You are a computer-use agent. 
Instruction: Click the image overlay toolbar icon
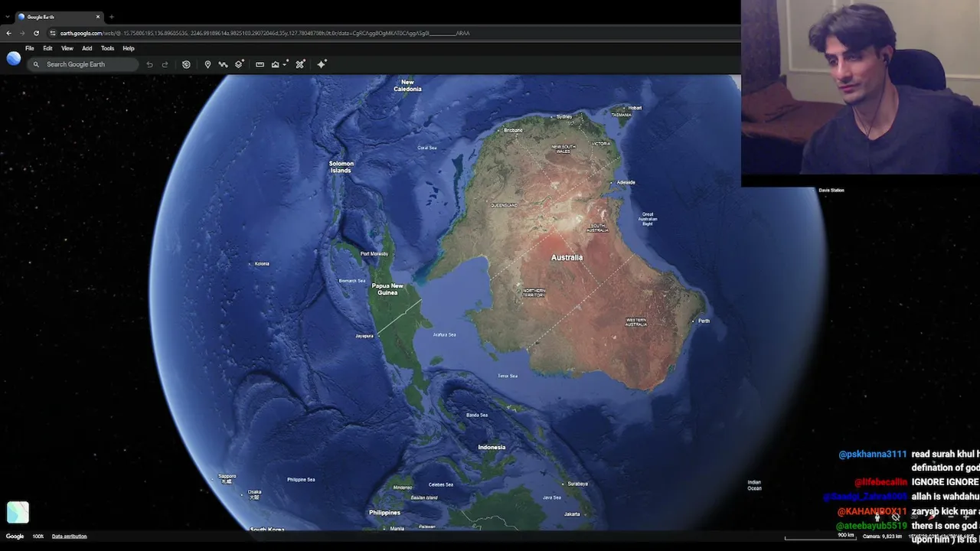(275, 64)
